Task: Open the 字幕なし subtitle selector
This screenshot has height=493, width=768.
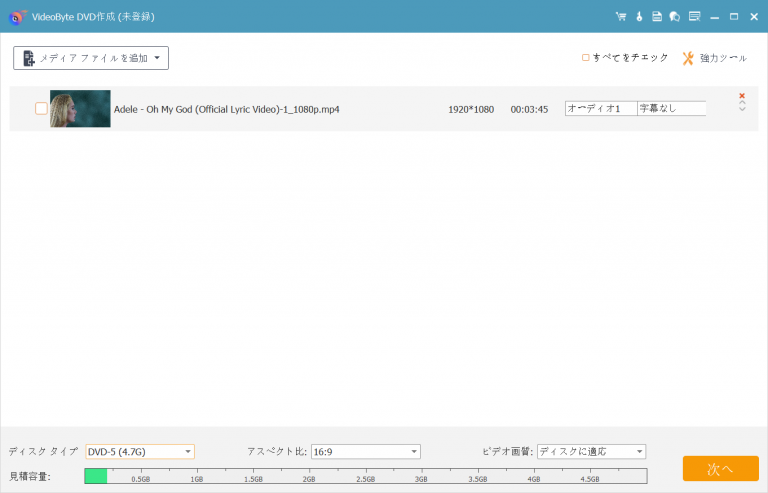Action: [671, 108]
